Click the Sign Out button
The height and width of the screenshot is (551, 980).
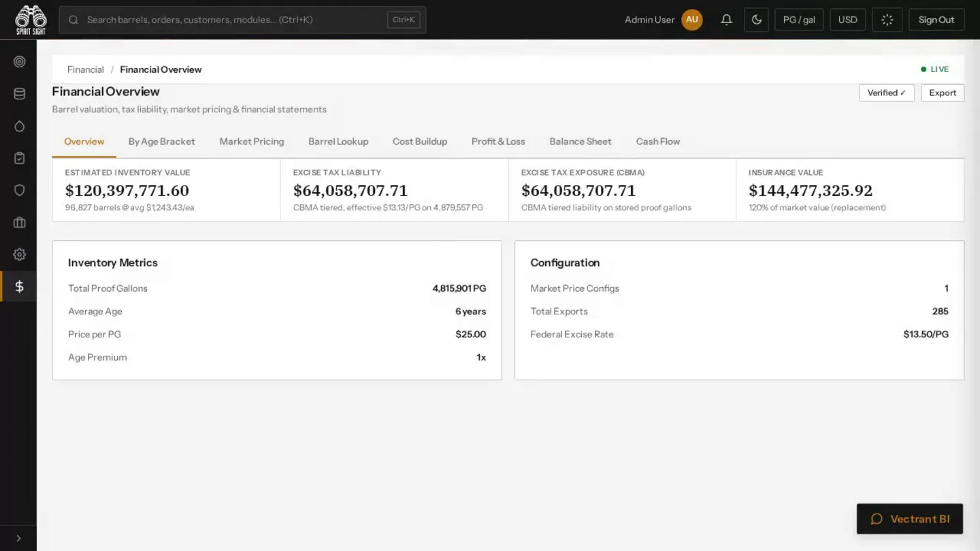(x=936, y=20)
